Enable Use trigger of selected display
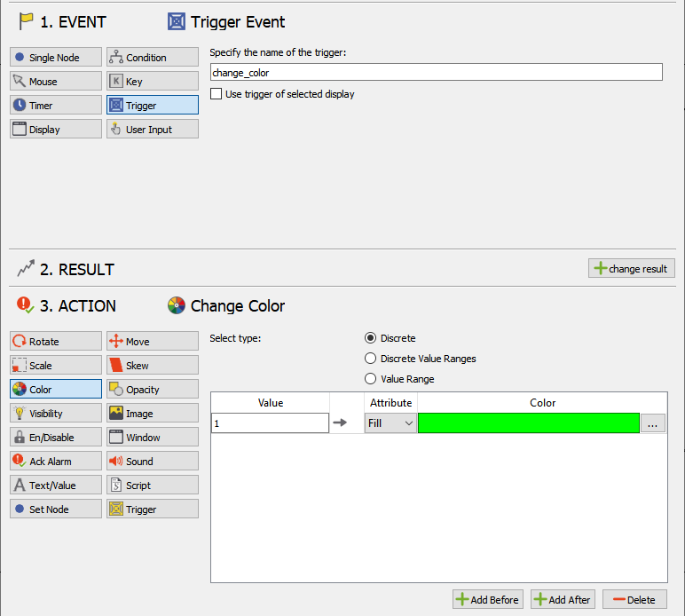This screenshot has height=616, width=685. coord(217,94)
